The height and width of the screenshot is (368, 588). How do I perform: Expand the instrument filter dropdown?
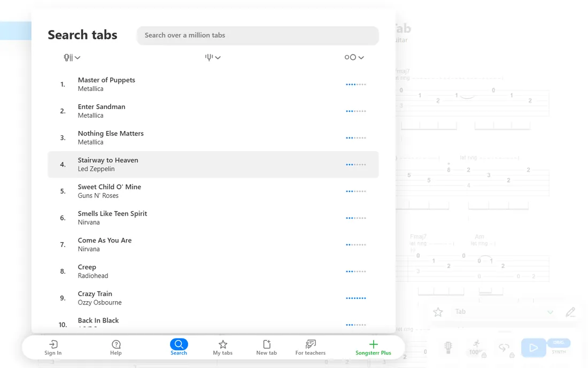pos(72,57)
